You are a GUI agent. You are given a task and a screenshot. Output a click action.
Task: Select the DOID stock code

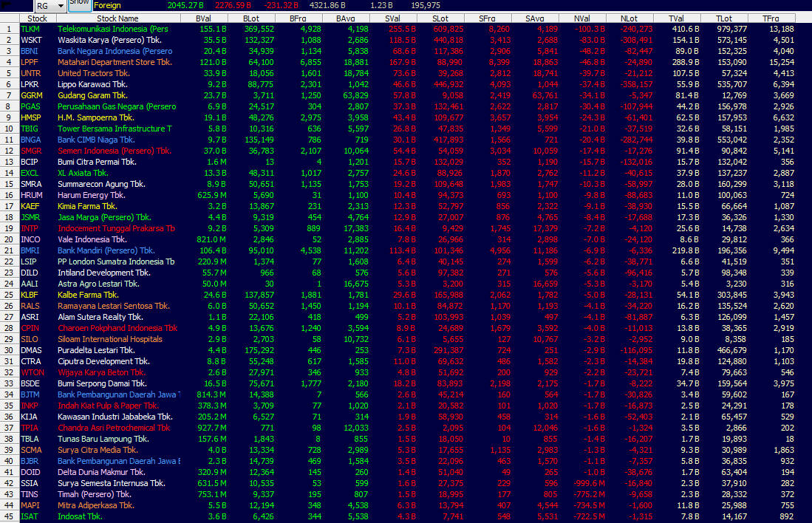tap(30, 472)
